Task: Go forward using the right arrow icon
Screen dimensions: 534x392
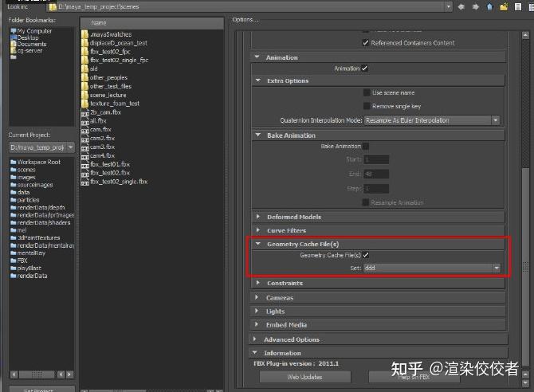Action: (476, 6)
